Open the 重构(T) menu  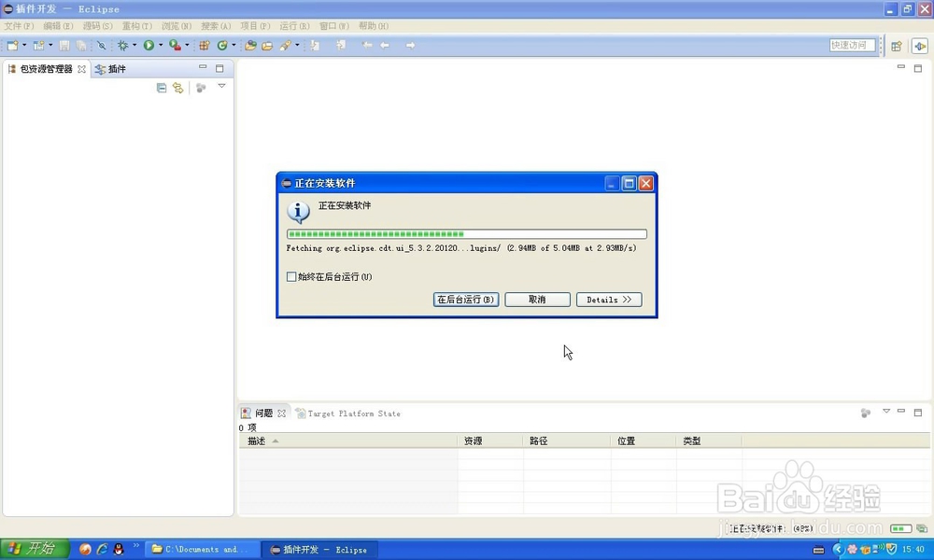137,26
